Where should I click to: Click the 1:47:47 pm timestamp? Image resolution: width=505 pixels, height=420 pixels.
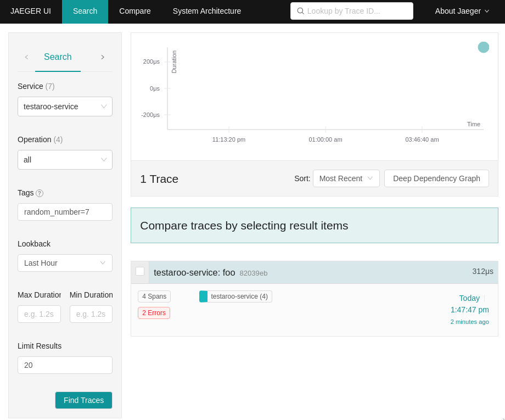pyautogui.click(x=469, y=310)
